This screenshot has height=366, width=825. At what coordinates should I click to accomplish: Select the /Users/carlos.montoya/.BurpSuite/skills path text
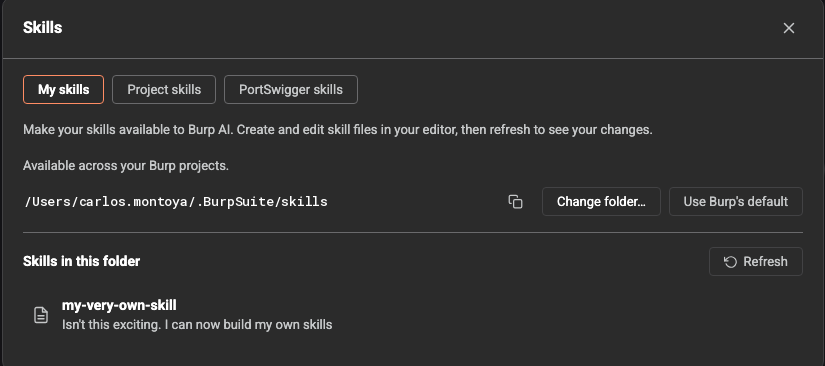tap(176, 201)
